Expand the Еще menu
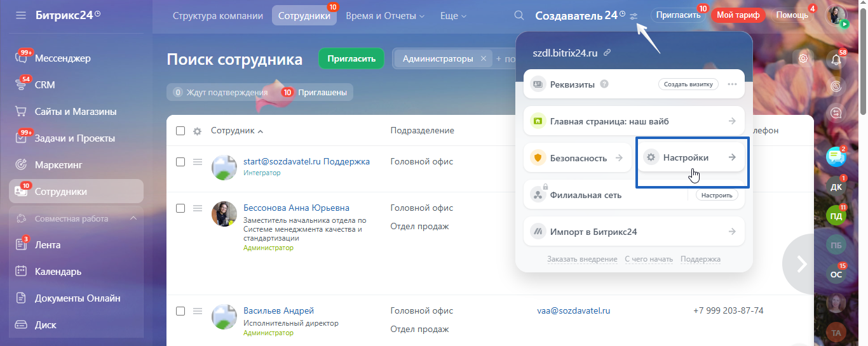Image resolution: width=868 pixels, height=346 pixels. pyautogui.click(x=453, y=15)
